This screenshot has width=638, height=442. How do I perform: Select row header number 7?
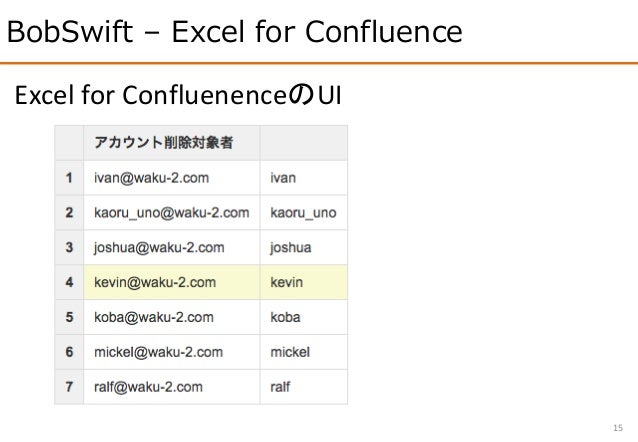click(69, 387)
